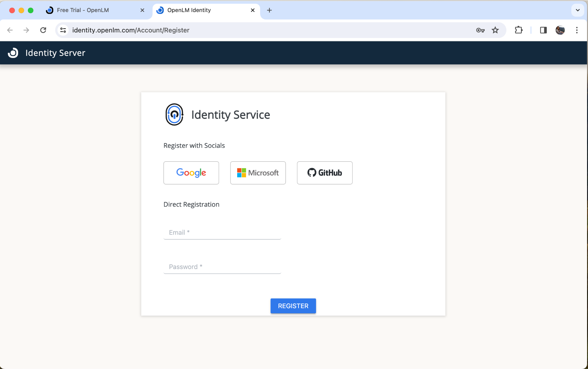Click the browser profile avatar
588x369 pixels.
click(559, 30)
